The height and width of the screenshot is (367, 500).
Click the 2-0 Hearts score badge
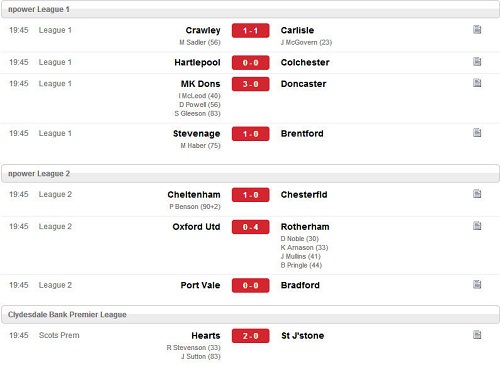click(x=251, y=336)
